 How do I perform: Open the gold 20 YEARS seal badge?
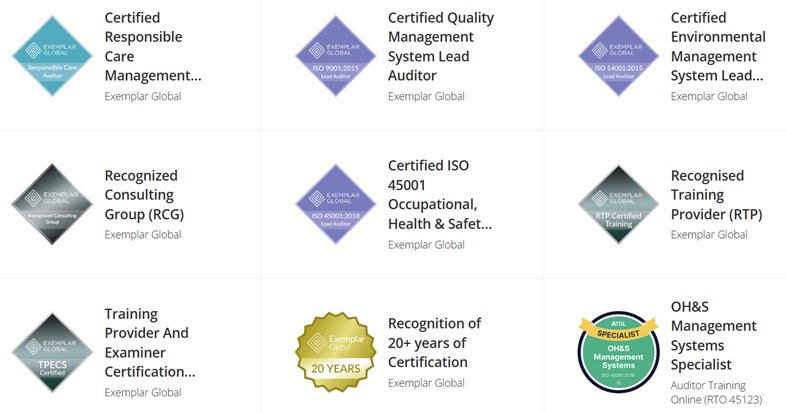[335, 352]
